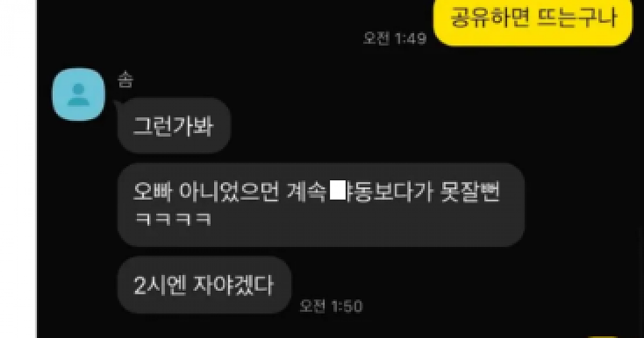The width and height of the screenshot is (644, 338).
Task: Click the white strip along the left edge
Action: [x=18, y=169]
